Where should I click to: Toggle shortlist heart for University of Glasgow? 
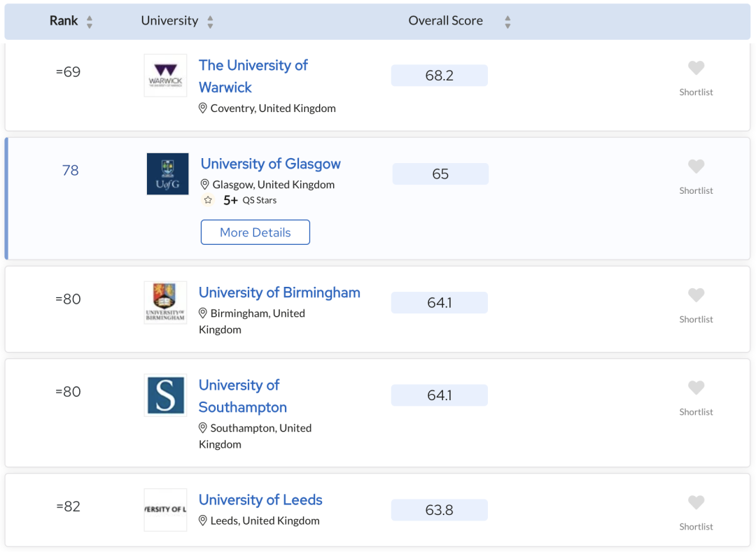(696, 167)
